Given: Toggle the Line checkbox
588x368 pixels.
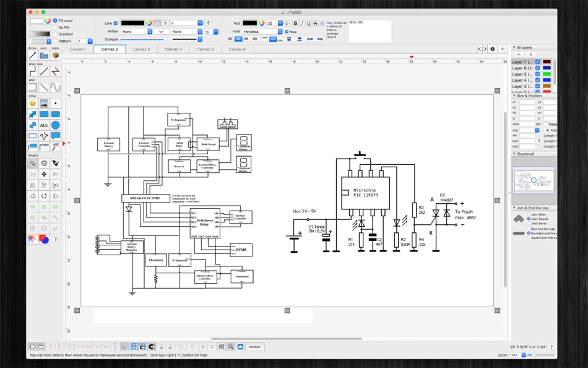Looking at the screenshot, I should (116, 24).
